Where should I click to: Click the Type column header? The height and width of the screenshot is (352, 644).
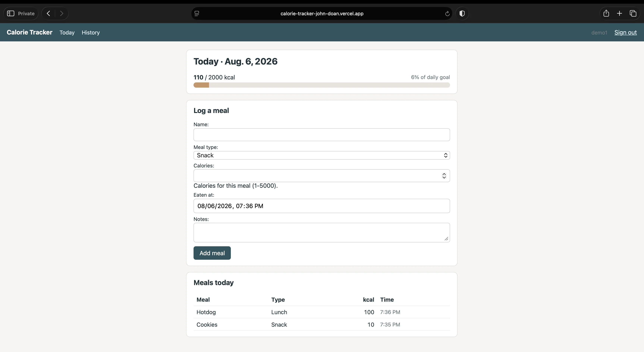pos(278,299)
